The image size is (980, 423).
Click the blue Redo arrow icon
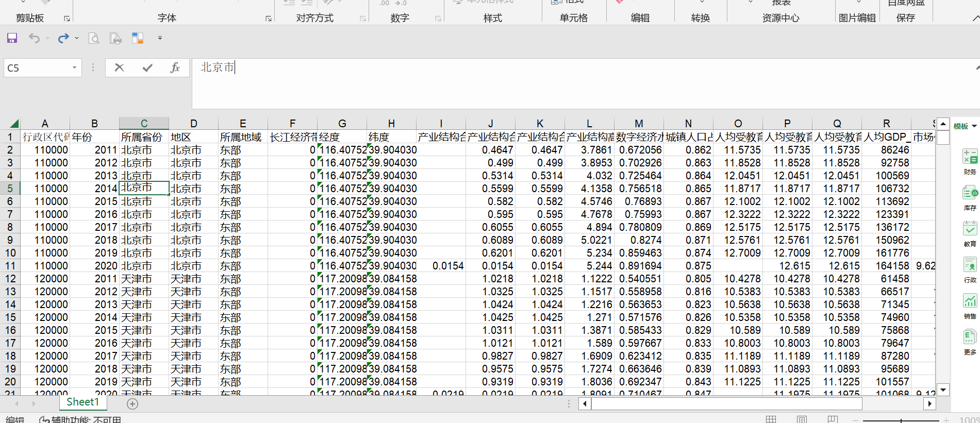[63, 38]
